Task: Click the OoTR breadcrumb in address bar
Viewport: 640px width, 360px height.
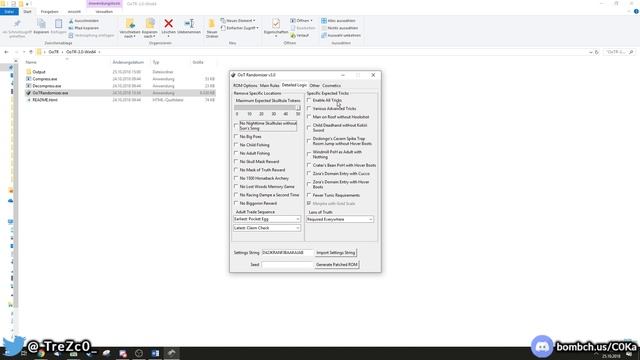Action: (53, 52)
